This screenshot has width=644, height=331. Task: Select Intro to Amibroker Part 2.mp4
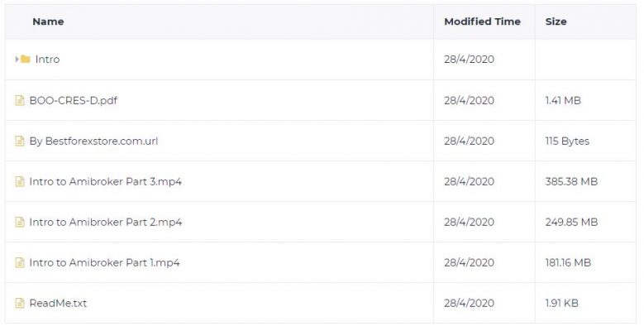coord(106,222)
